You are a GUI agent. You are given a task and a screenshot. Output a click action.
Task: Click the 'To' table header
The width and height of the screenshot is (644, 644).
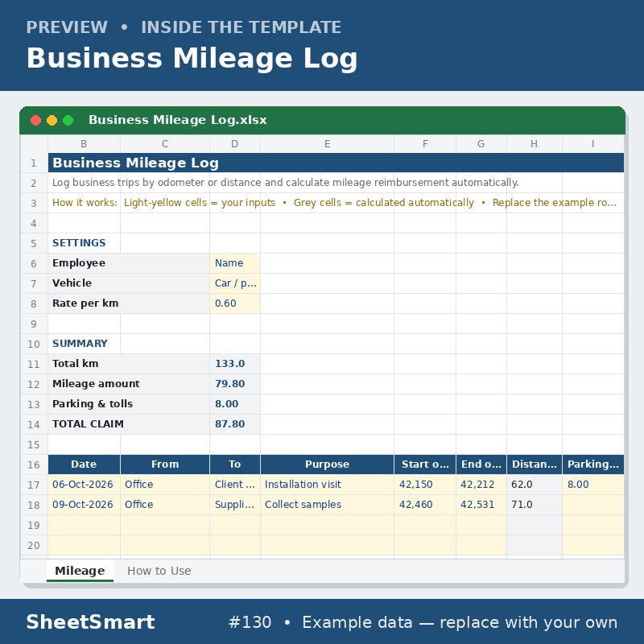pos(235,464)
